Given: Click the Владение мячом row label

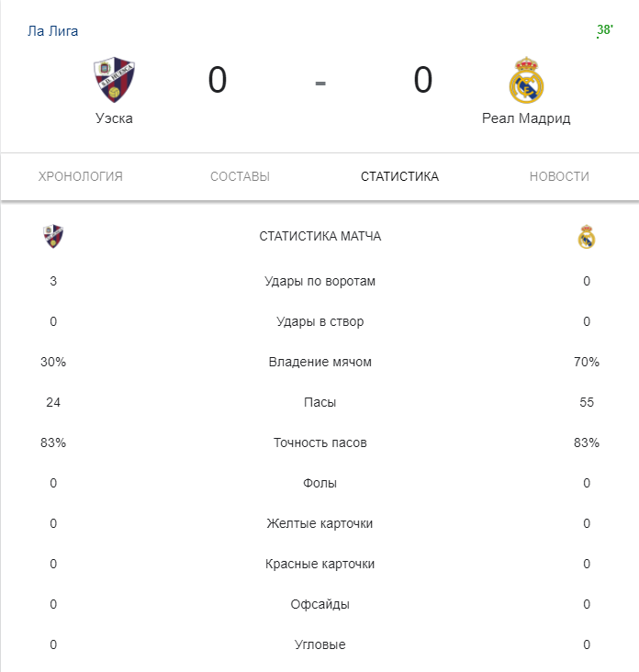Looking at the screenshot, I should click(x=319, y=362).
